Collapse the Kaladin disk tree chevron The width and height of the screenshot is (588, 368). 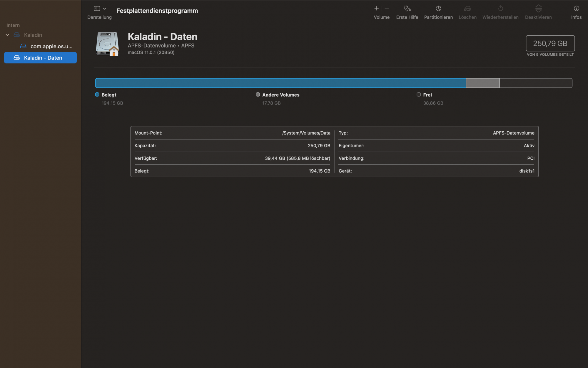pos(7,35)
